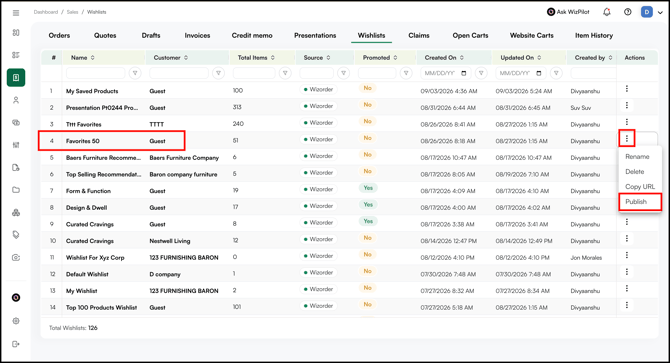This screenshot has height=363, width=670.
Task: Open the Claims tab
Action: (x=418, y=35)
